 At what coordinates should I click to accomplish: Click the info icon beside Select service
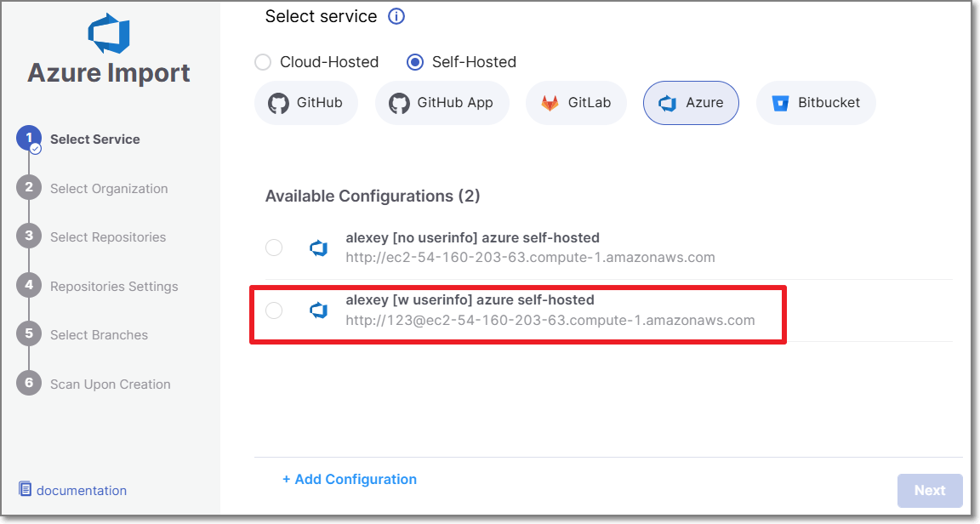point(396,16)
